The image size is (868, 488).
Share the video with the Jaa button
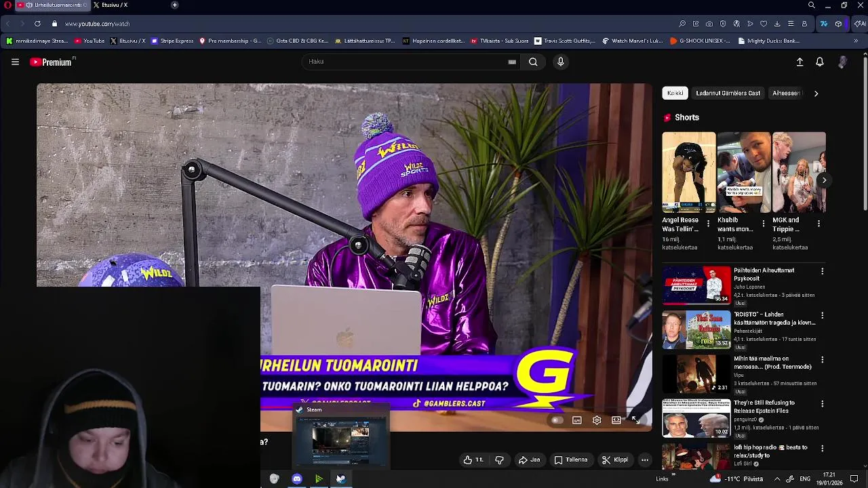point(529,460)
